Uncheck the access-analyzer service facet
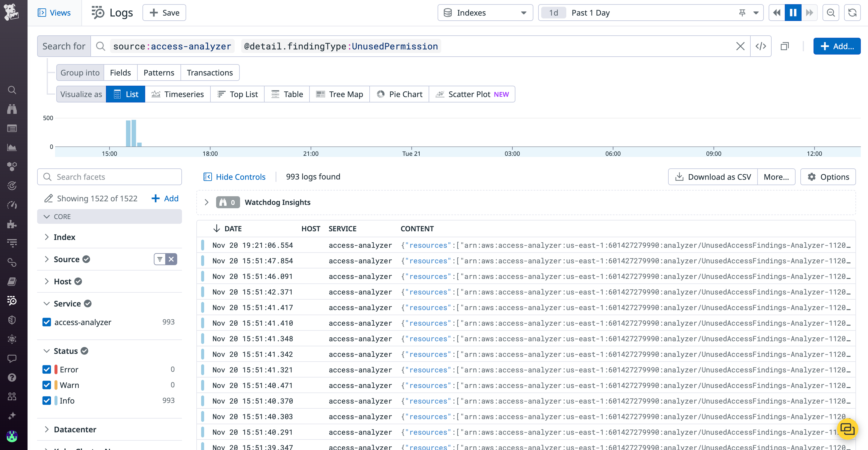Viewport: 868px width, 450px height. (x=46, y=322)
